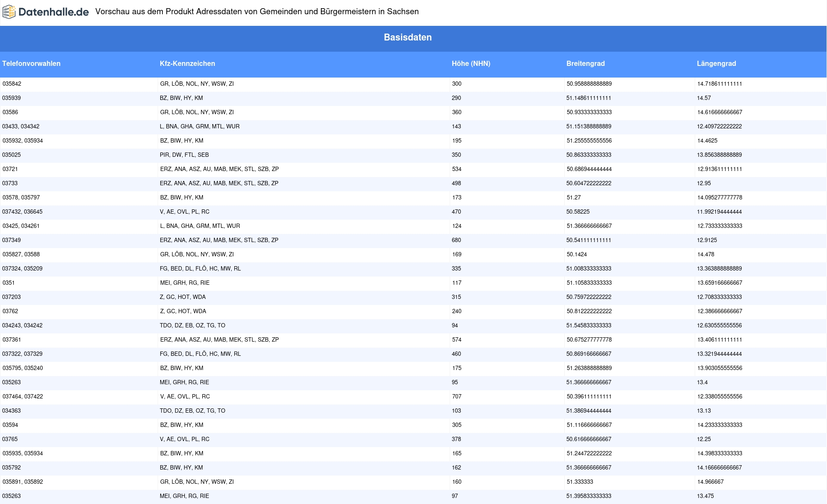Click the Telefonvorwahlen column header
The height and width of the screenshot is (504, 827).
(31, 63)
